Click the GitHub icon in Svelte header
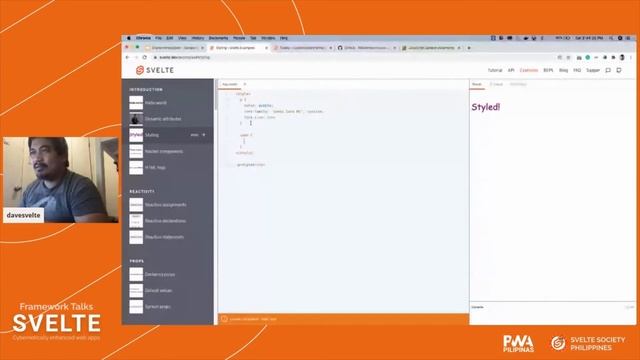The width and height of the screenshot is (640, 360). (x=619, y=70)
